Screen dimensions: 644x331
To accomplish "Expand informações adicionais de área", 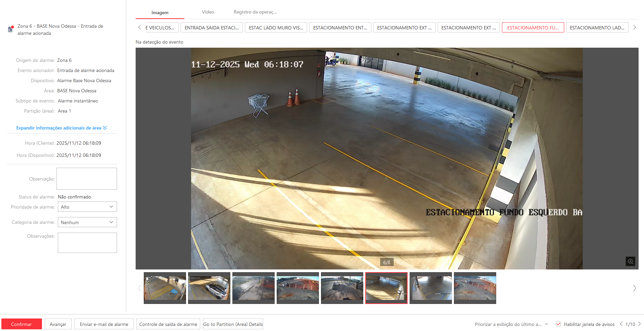I will [x=62, y=128].
